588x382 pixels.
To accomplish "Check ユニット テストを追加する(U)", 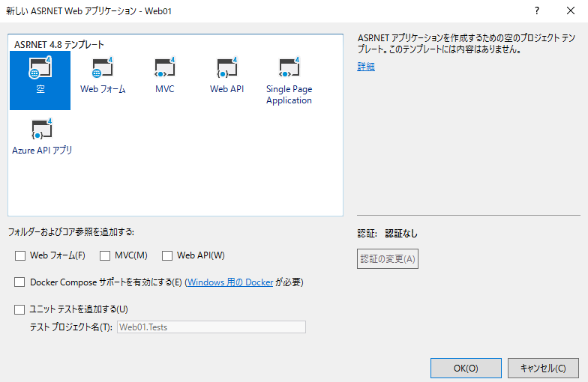I will pyautogui.click(x=19, y=309).
